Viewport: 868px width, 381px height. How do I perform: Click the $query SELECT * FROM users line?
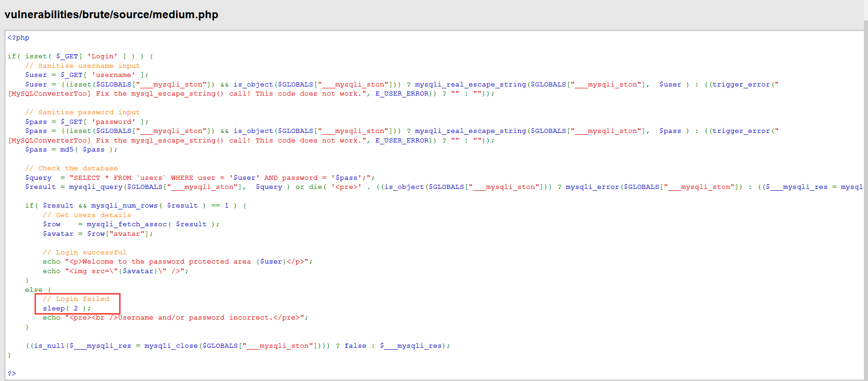pos(200,178)
